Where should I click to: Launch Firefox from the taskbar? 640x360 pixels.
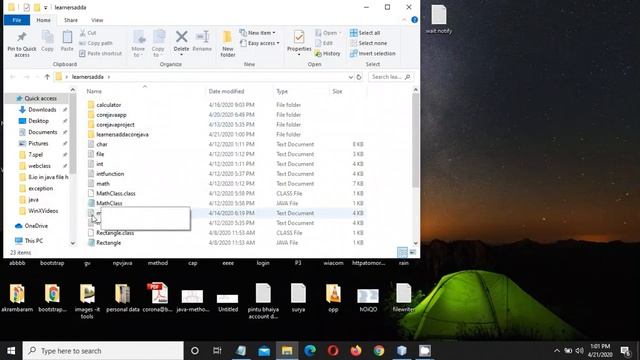point(356,351)
